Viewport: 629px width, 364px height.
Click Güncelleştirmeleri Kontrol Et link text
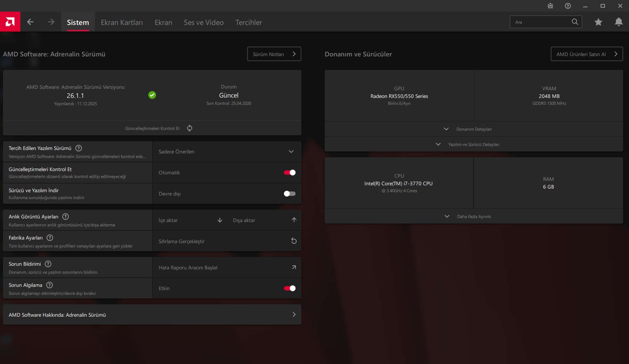click(152, 128)
